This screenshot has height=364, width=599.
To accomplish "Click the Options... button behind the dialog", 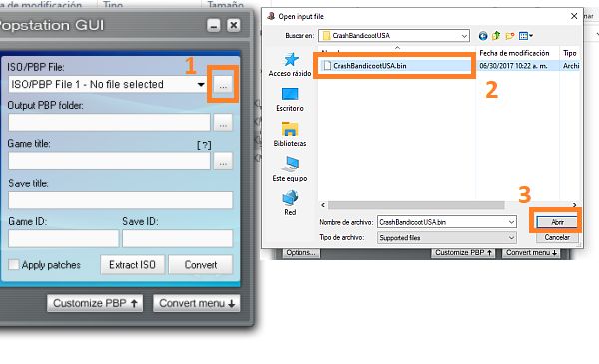I will tap(301, 253).
